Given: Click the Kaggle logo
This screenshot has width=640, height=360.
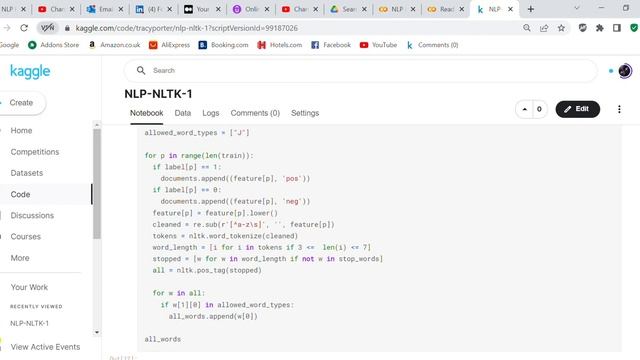Looking at the screenshot, I should click(x=30, y=71).
